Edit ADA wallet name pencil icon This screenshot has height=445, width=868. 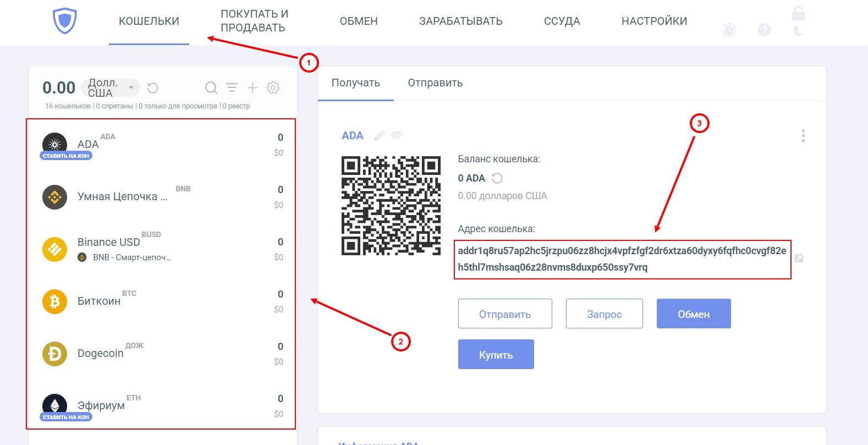coord(380,135)
